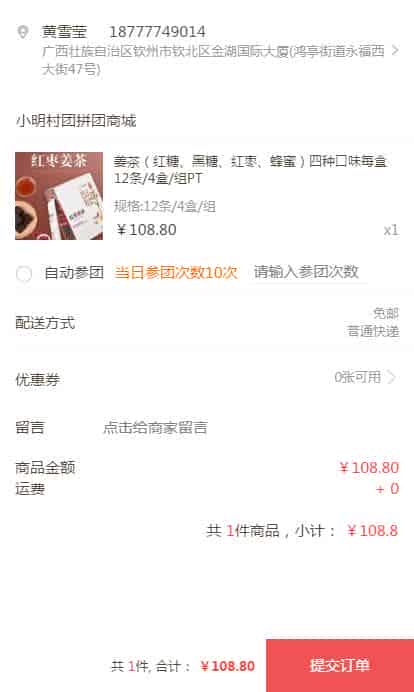Open the ginger tea product thumbnail
Viewport: 414px width, 692px height.
point(59,196)
